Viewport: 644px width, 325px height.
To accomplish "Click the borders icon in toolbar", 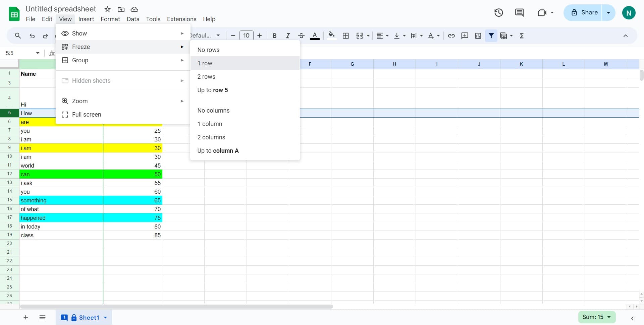I will point(345,36).
